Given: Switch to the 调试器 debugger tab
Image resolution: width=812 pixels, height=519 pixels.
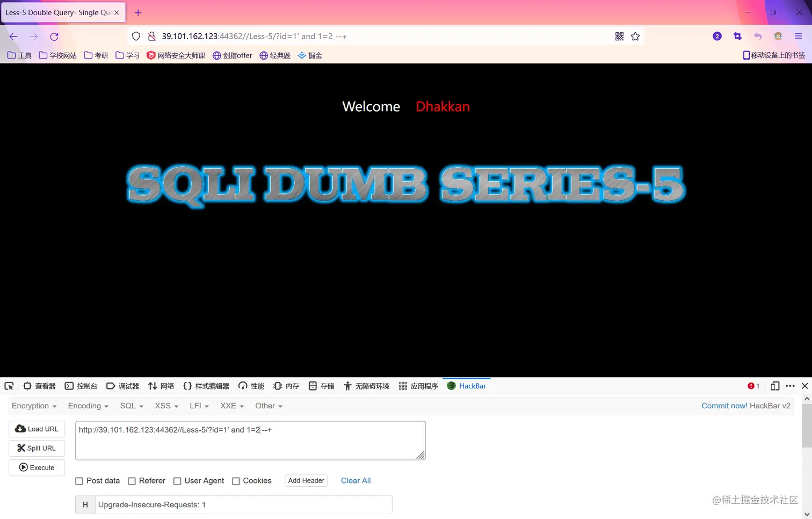Looking at the screenshot, I should coord(123,386).
